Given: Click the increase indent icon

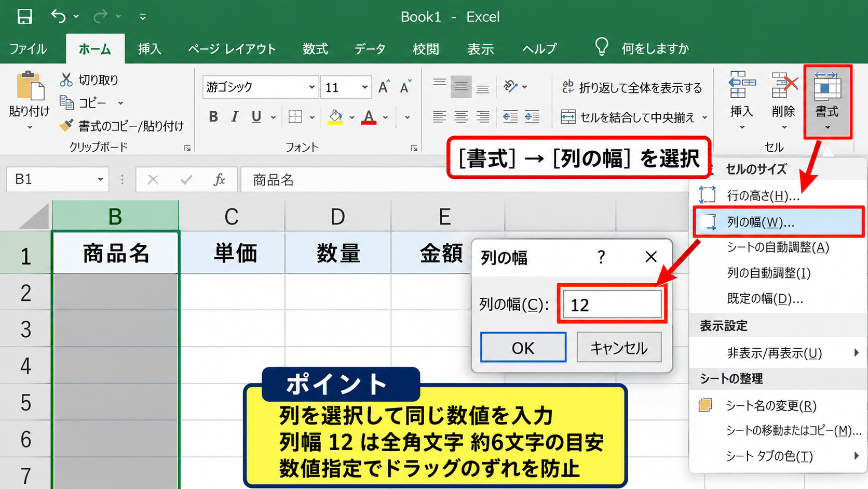Looking at the screenshot, I should pos(532,117).
